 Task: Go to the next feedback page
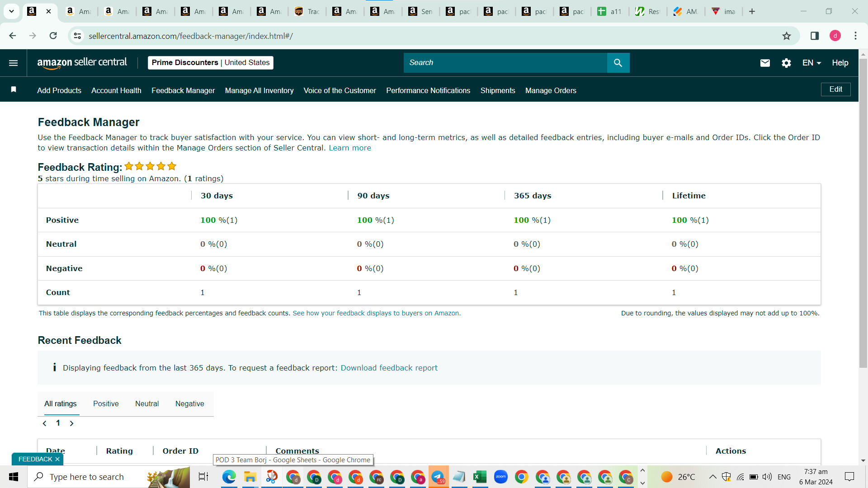coord(71,423)
